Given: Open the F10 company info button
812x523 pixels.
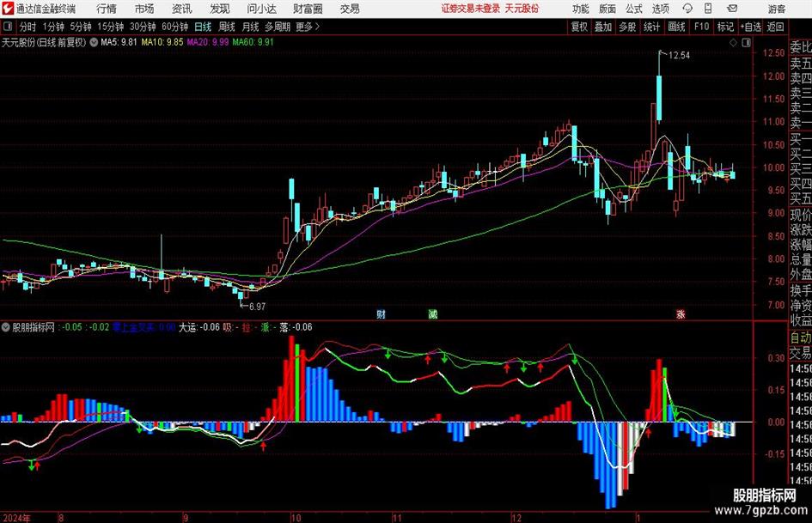Looking at the screenshot, I should click(702, 27).
